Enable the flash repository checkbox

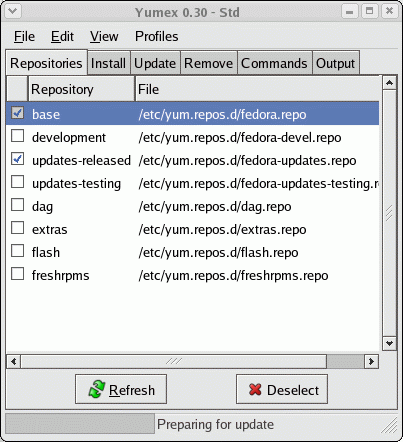(x=17, y=251)
